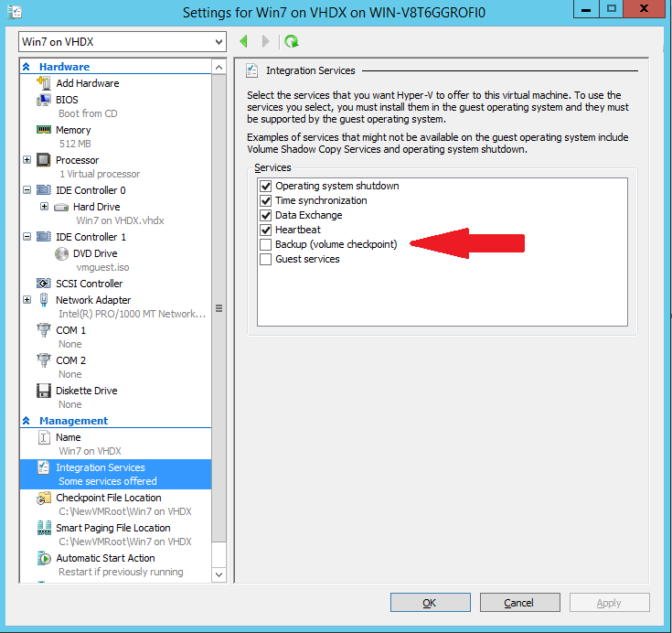Screen dimensions: 672x633
Task: Click 'Intel(R) PRO/1000 MT Network...' adapter text
Action: tap(132, 314)
